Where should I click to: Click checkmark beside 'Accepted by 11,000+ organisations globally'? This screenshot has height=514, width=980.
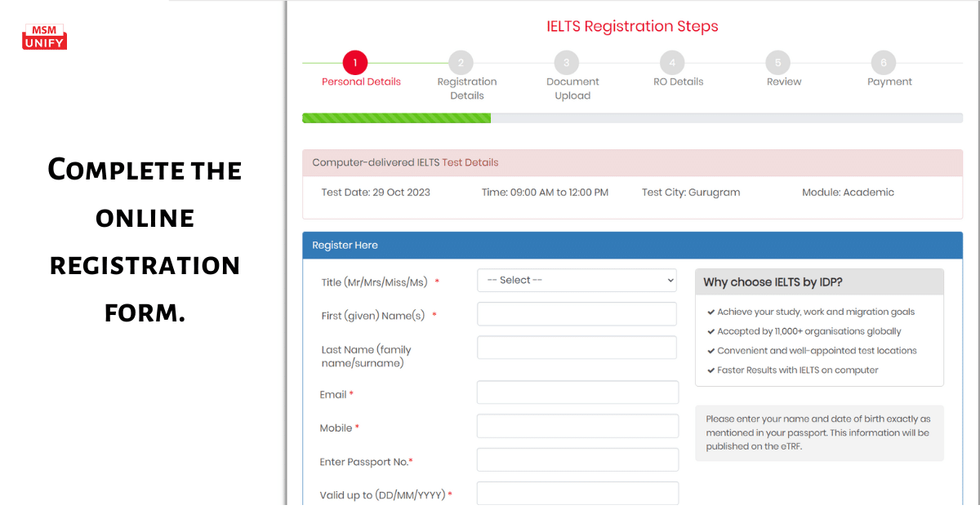coord(710,331)
